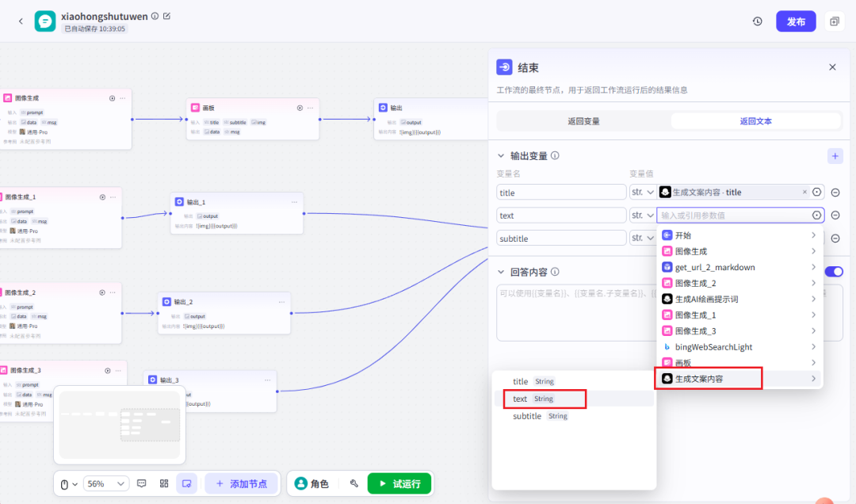The image size is (856, 504).
Task: Collapse the 输出变量 section
Action: pyautogui.click(x=501, y=155)
